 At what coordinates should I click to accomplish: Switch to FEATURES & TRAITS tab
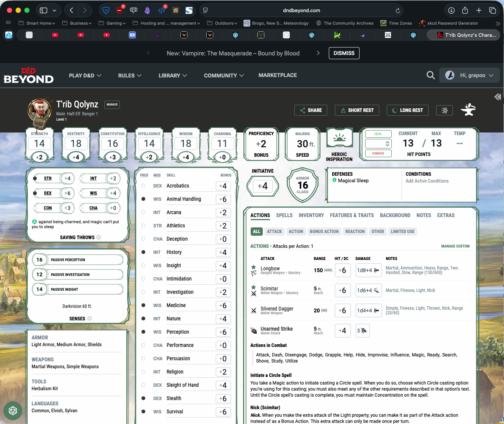[x=352, y=215]
